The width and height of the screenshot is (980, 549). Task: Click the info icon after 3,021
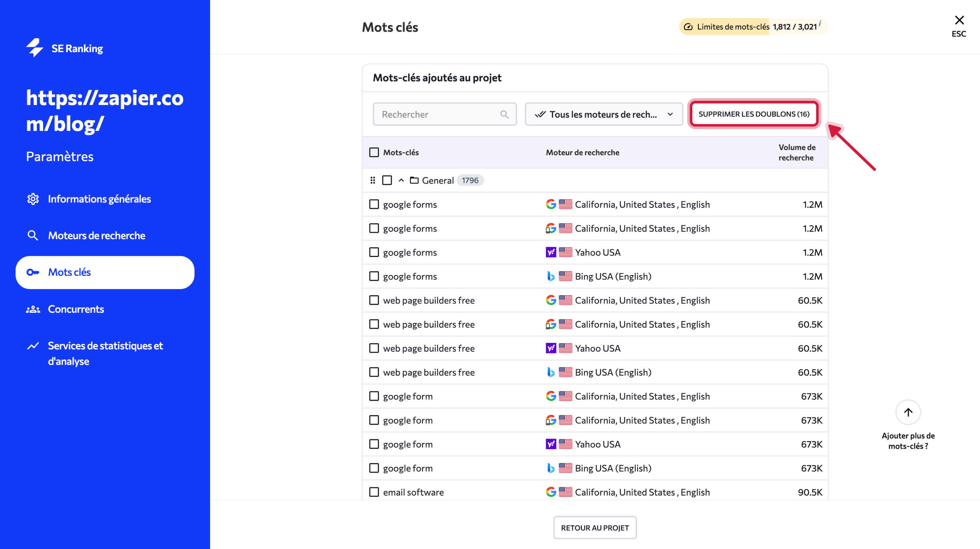(820, 23)
